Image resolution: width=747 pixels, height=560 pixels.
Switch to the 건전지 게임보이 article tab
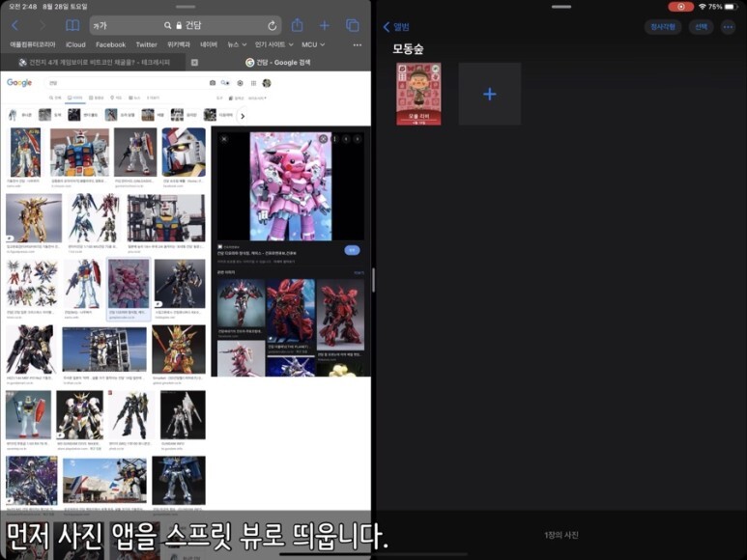(93, 63)
